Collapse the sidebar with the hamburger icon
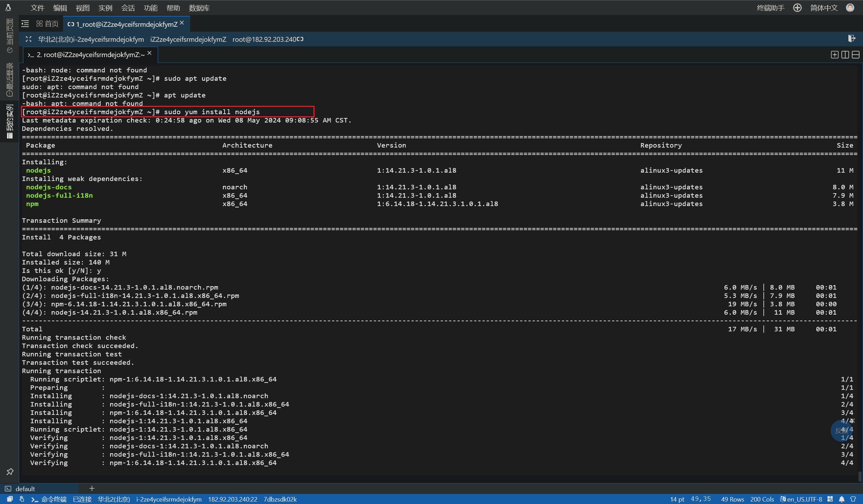 coord(25,24)
